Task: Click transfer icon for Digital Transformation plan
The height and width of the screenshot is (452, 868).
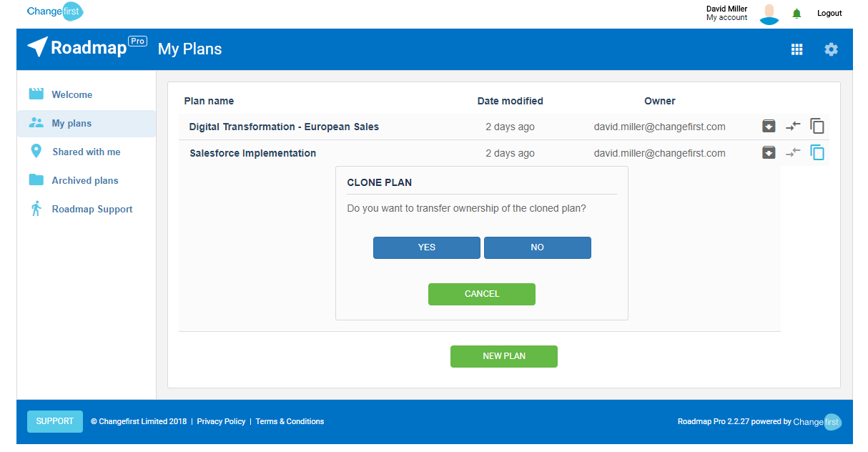Action: point(793,127)
